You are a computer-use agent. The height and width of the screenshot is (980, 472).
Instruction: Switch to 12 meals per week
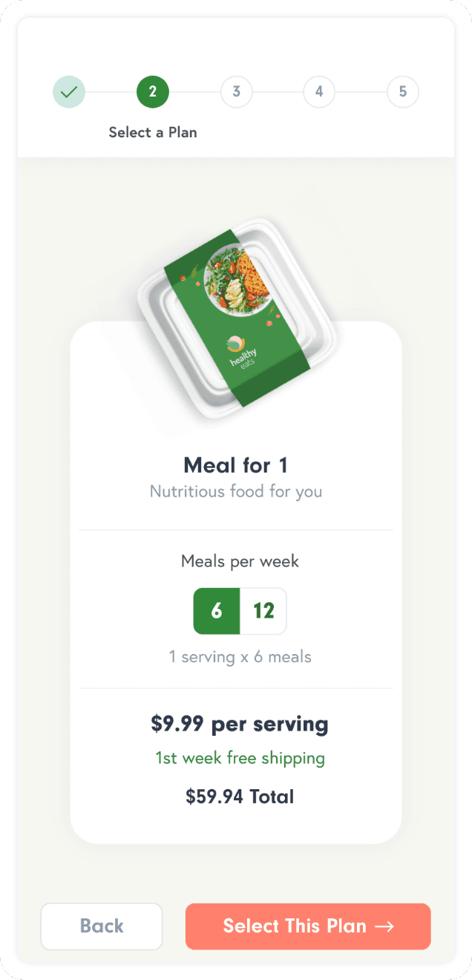click(x=263, y=611)
